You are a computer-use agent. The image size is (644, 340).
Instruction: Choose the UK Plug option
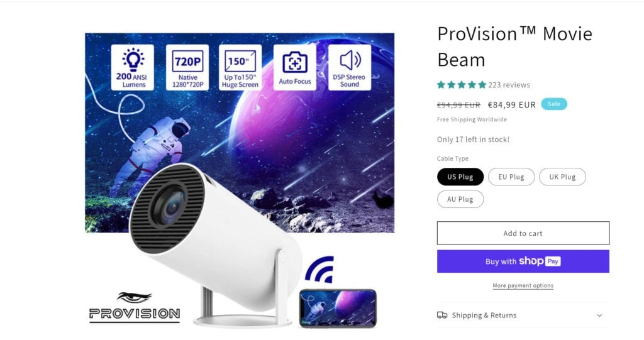pos(562,177)
